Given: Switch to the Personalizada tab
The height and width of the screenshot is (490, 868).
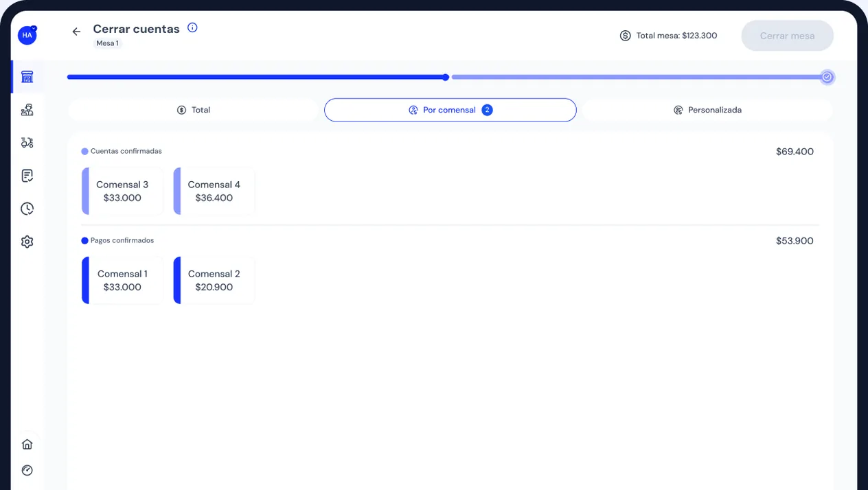Looking at the screenshot, I should (x=707, y=110).
